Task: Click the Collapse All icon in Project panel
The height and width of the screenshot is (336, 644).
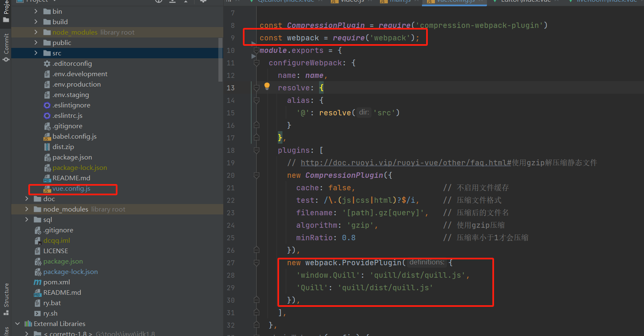Action: pyautogui.click(x=172, y=2)
